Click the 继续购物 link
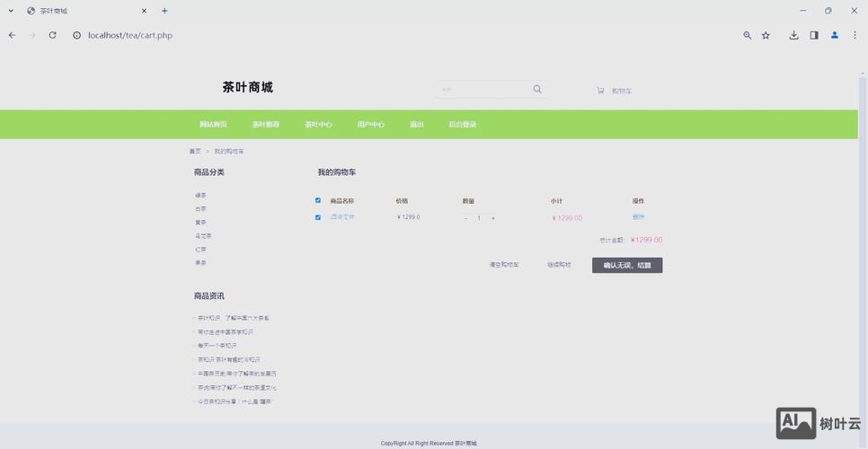The width and height of the screenshot is (868, 449). point(559,265)
